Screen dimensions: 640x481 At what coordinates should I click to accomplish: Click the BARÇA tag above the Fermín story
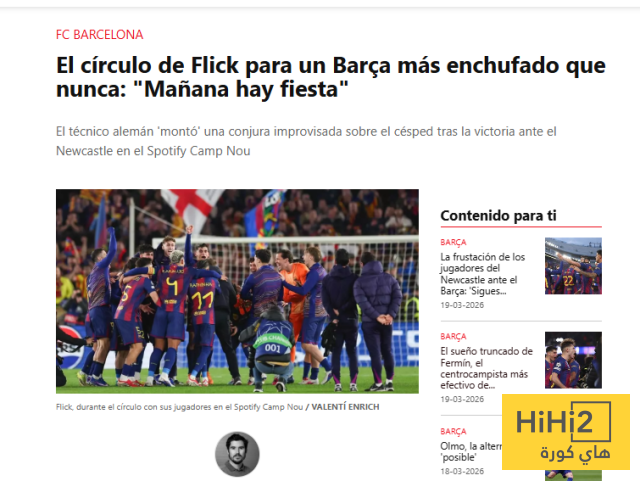tap(453, 336)
